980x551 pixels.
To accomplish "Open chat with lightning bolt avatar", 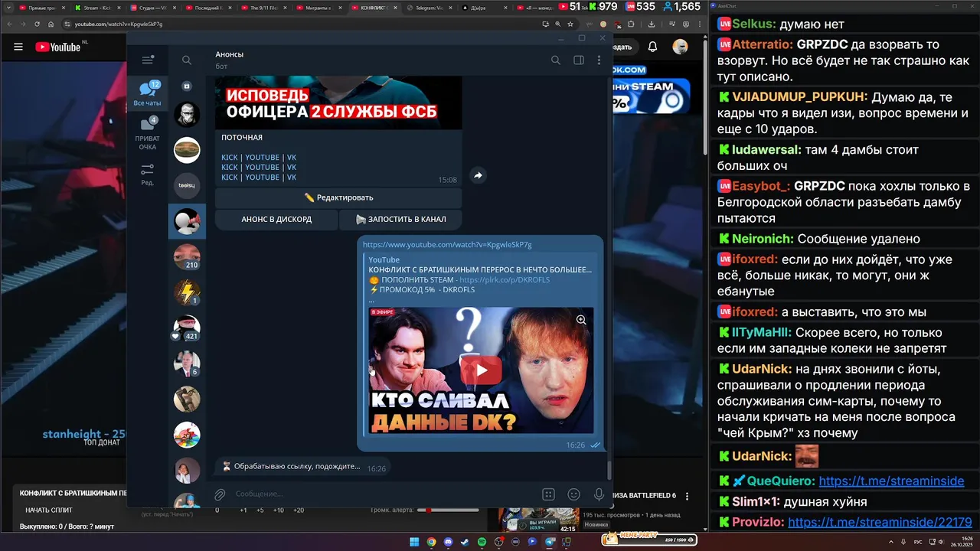I will (187, 292).
